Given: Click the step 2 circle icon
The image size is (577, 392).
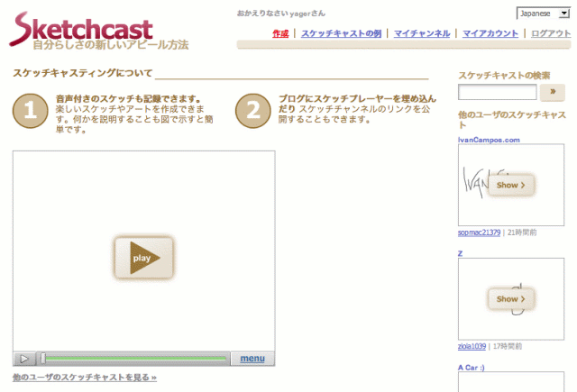Looking at the screenshot, I should click(252, 110).
